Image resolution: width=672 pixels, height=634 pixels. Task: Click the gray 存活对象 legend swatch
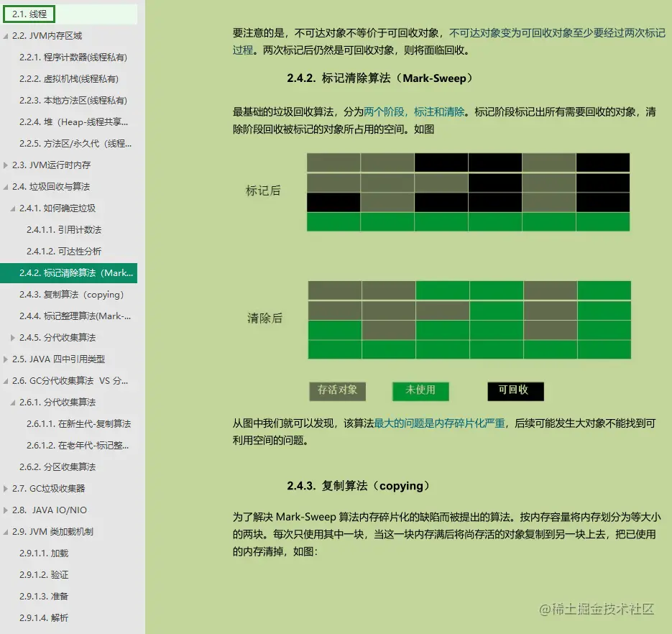pyautogui.click(x=337, y=391)
